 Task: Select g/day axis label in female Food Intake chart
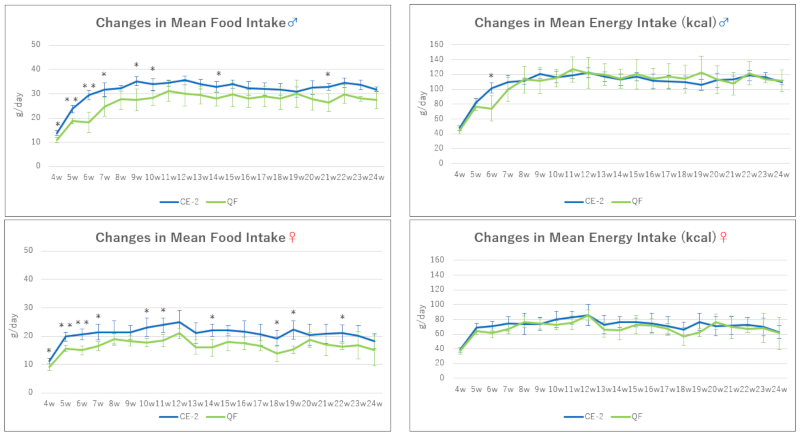coord(19,320)
